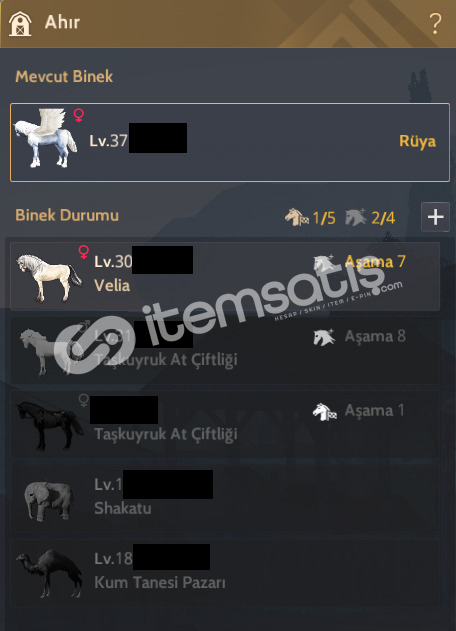456x631 pixels.
Task: Click the female symbol on the black horse
Action: 84,400
